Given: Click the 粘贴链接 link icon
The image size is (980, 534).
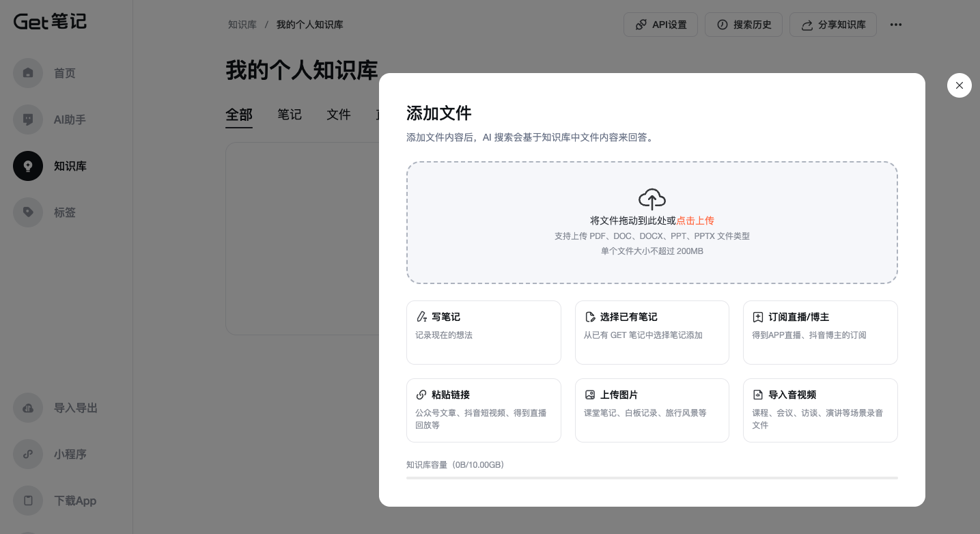Looking at the screenshot, I should point(421,394).
